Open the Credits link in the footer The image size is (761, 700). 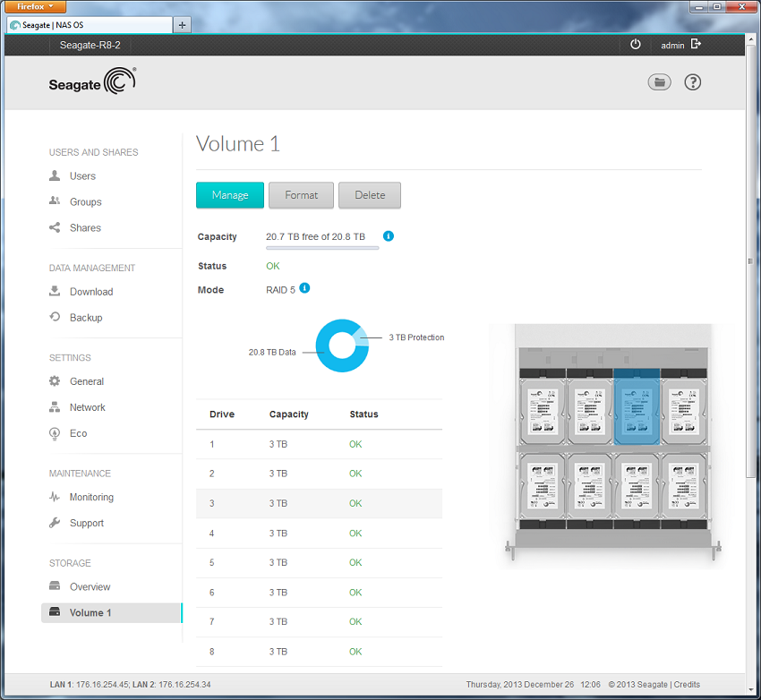pos(687,685)
